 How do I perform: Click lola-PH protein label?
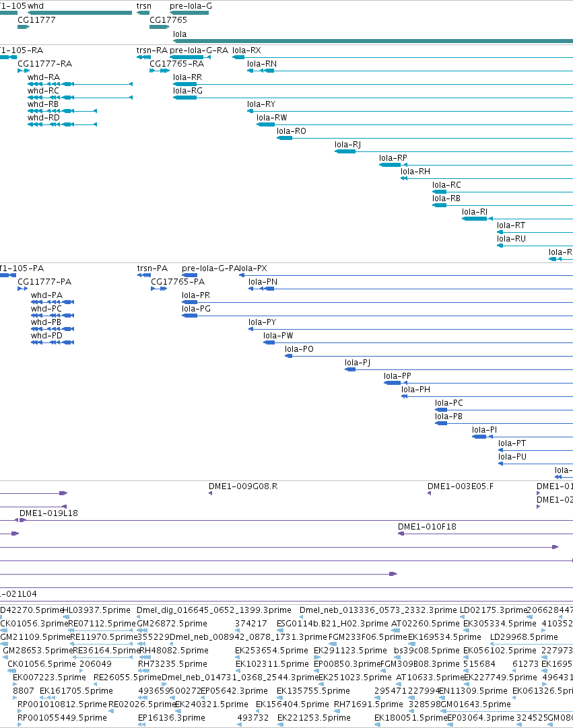415,390
